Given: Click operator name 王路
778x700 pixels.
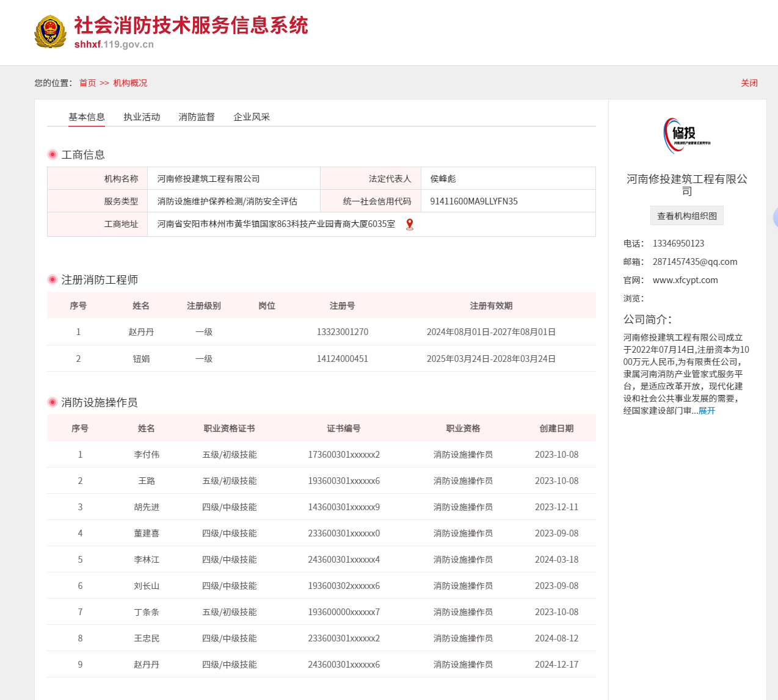Looking at the screenshot, I should 147,481.
